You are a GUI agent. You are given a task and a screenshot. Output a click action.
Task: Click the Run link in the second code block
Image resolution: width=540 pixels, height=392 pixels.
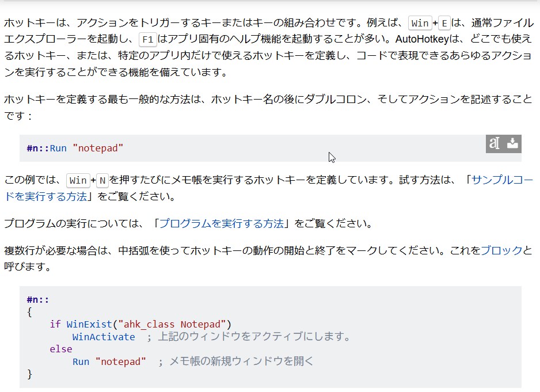click(x=82, y=361)
